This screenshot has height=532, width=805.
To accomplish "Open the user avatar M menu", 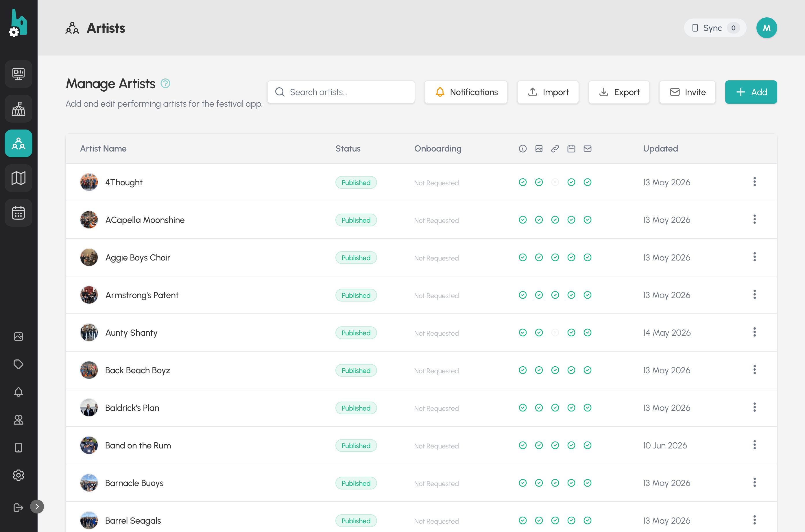I will (767, 28).
